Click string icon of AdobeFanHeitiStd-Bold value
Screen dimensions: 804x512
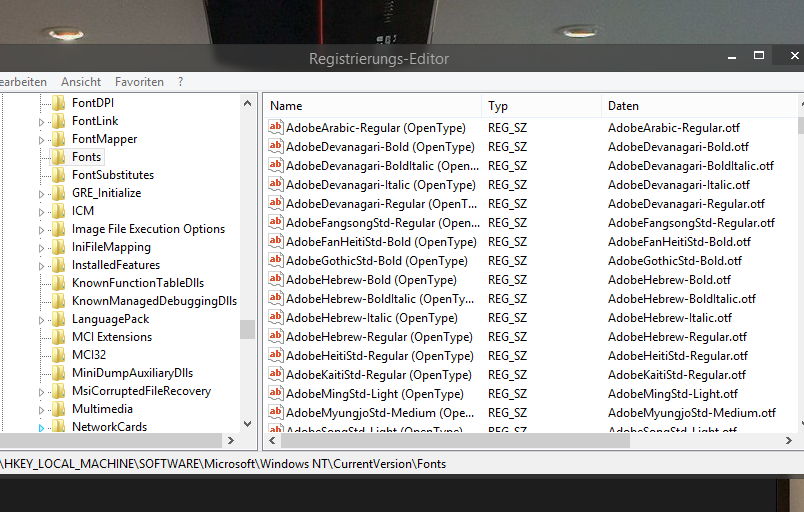pos(276,240)
